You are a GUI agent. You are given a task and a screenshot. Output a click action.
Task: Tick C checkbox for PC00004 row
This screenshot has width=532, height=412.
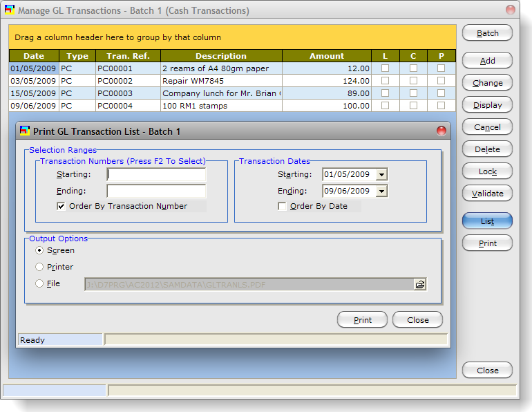pos(413,106)
